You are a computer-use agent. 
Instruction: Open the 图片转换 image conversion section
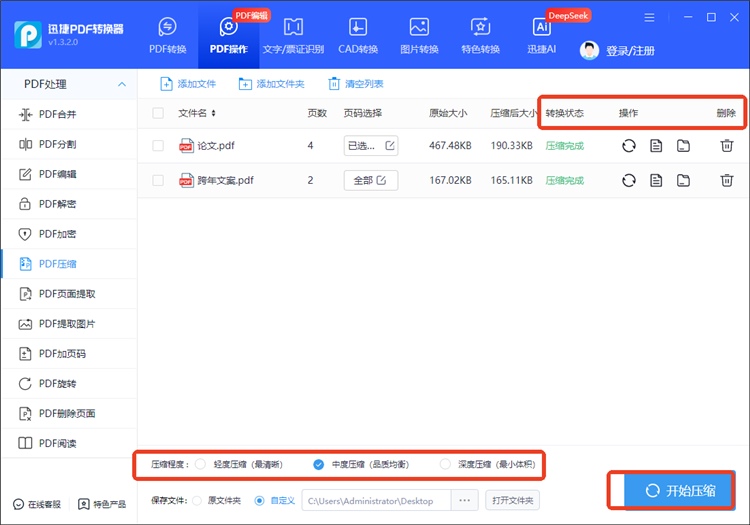[x=419, y=36]
